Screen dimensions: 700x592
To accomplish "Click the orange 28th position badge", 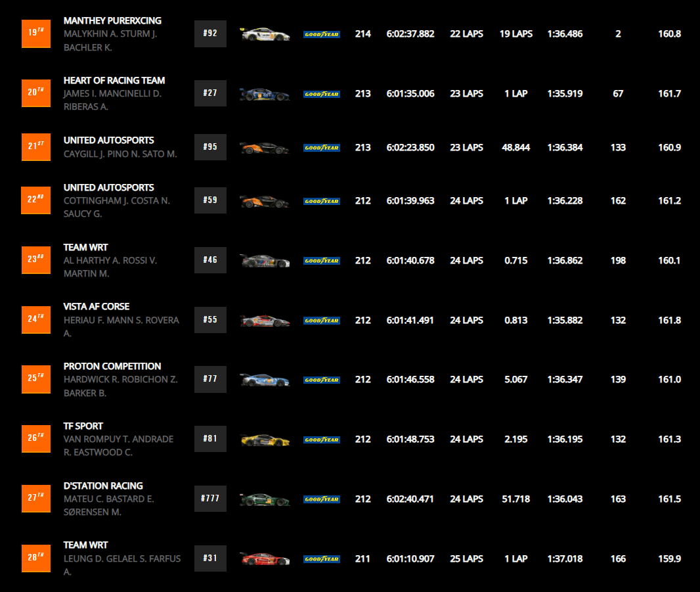I will (x=36, y=558).
